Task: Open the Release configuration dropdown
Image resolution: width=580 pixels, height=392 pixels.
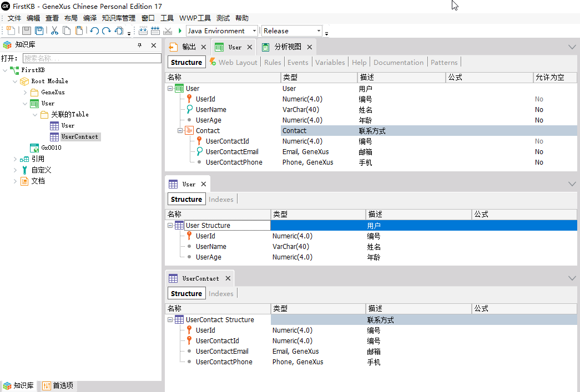Action: coord(319,30)
